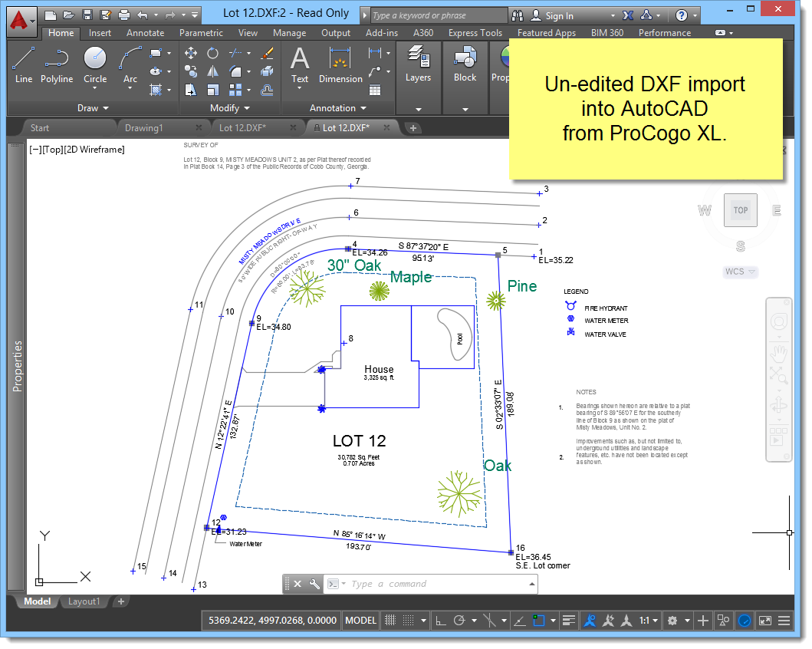812x649 pixels.
Task: Select the Copy tool in Modify
Action: (x=191, y=71)
